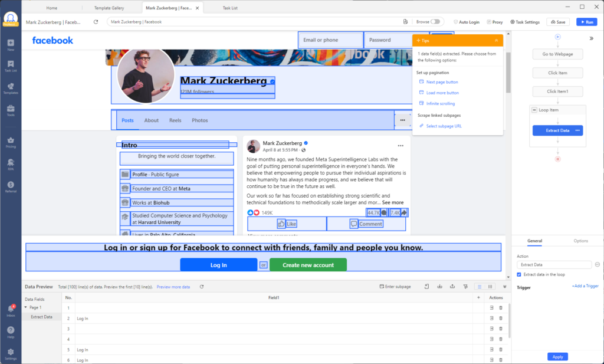Open the Action dropdown showing Extract Data
Viewport: 604px width, 364px height.
point(554,265)
